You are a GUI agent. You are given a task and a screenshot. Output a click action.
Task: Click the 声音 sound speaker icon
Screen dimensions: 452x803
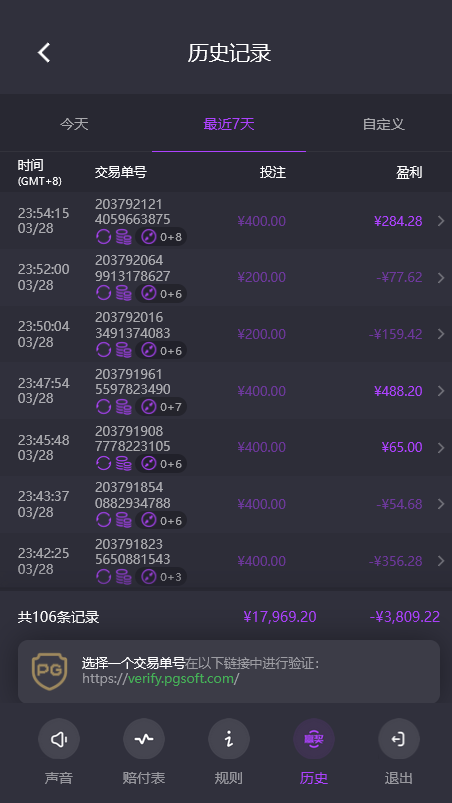pyautogui.click(x=59, y=739)
